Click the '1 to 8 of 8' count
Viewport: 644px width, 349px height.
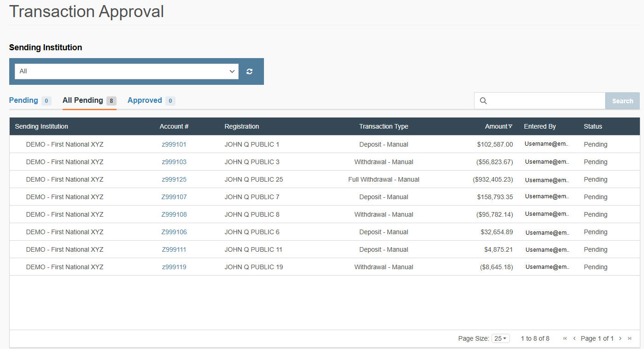tap(535, 338)
